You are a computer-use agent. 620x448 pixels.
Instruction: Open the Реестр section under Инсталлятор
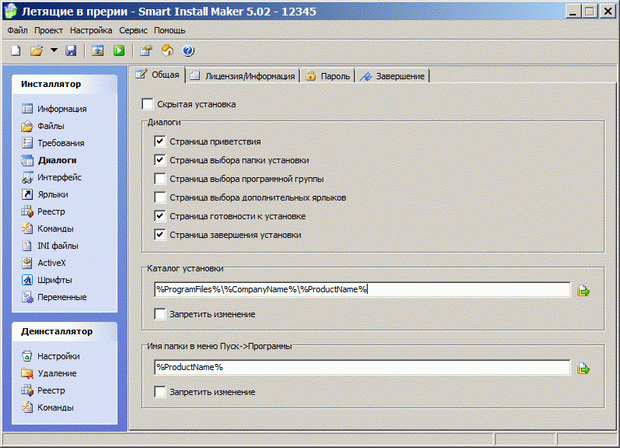52,211
